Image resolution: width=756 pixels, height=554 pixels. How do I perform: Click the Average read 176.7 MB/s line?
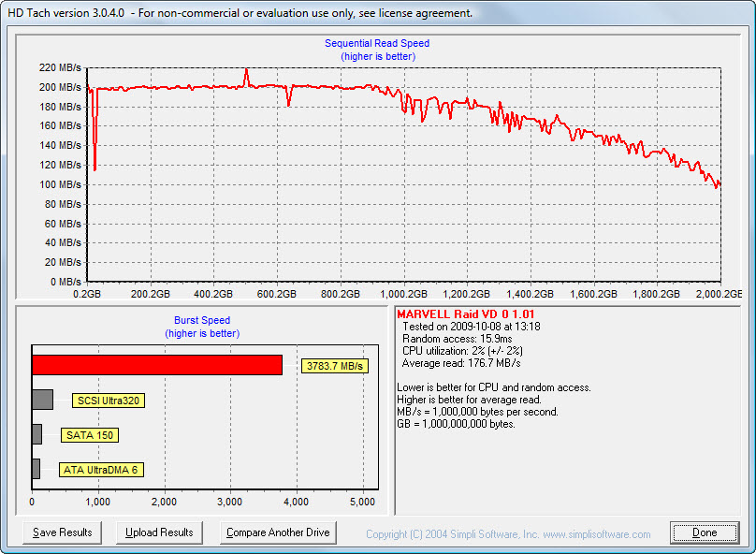pos(461,363)
